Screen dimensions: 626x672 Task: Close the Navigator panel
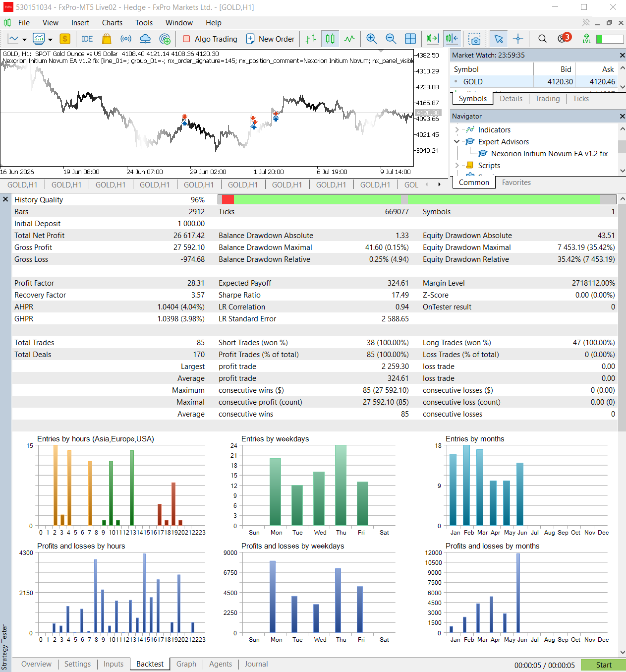(622, 116)
